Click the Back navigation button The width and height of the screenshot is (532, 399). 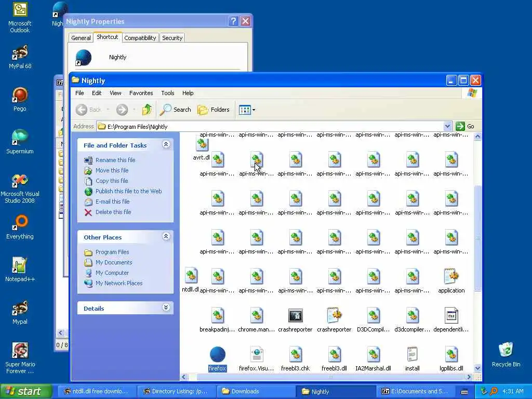pos(88,110)
